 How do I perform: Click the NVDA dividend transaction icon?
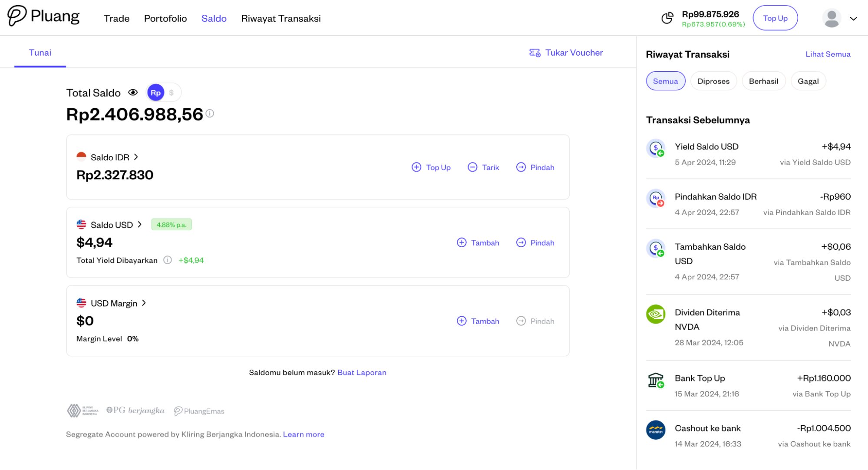(x=656, y=314)
